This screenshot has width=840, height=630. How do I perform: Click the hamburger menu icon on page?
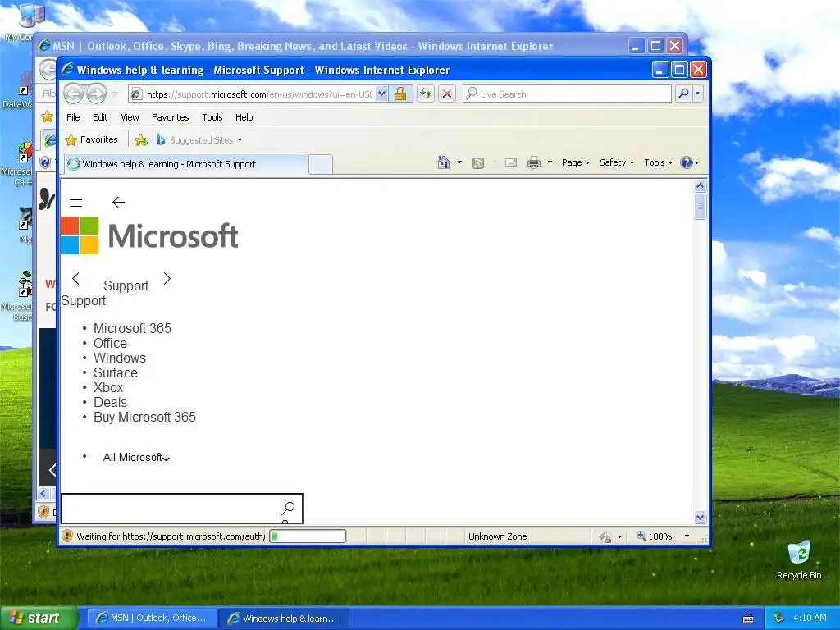coord(76,203)
